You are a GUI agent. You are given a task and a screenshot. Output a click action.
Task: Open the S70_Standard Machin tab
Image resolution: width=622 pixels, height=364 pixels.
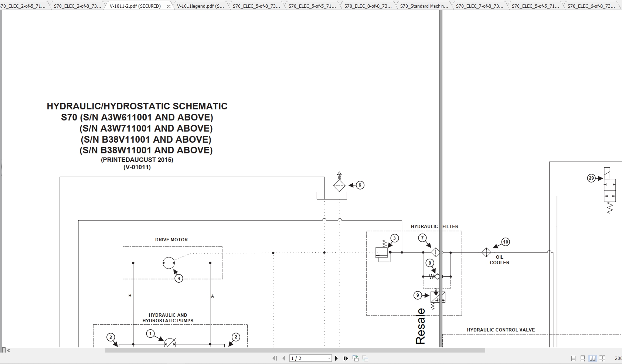424,6
